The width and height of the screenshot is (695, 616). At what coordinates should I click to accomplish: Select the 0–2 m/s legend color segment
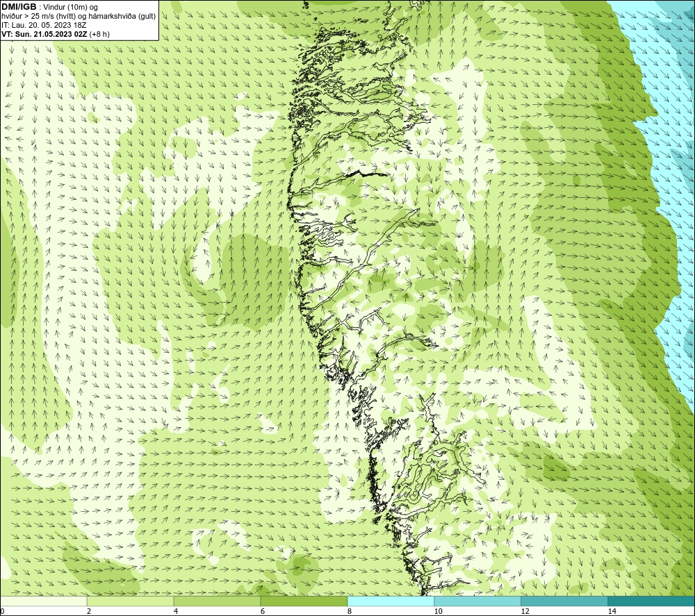[43, 601]
